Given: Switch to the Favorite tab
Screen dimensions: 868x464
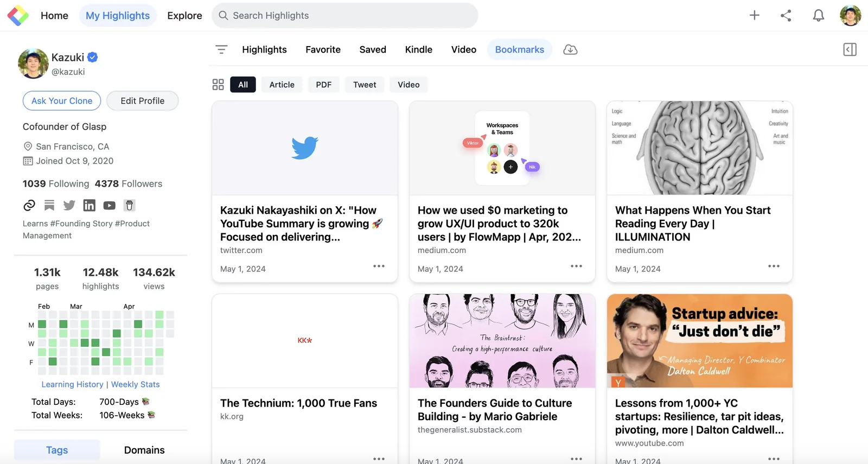Looking at the screenshot, I should (323, 49).
